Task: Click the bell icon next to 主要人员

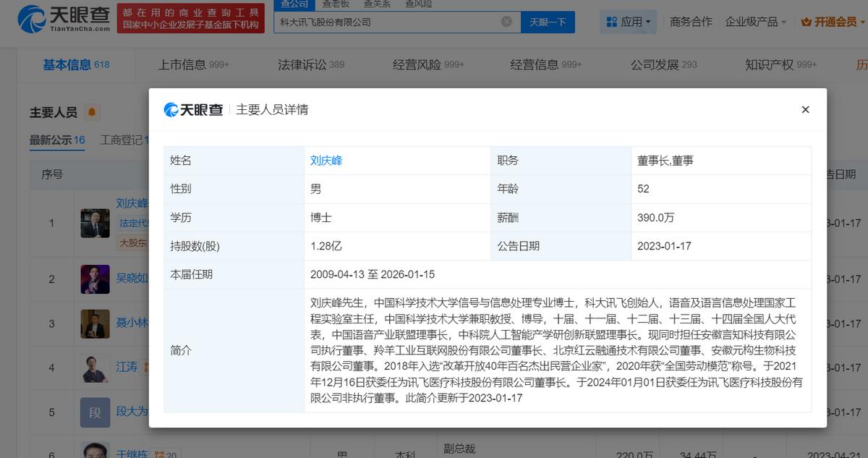Action: (93, 113)
